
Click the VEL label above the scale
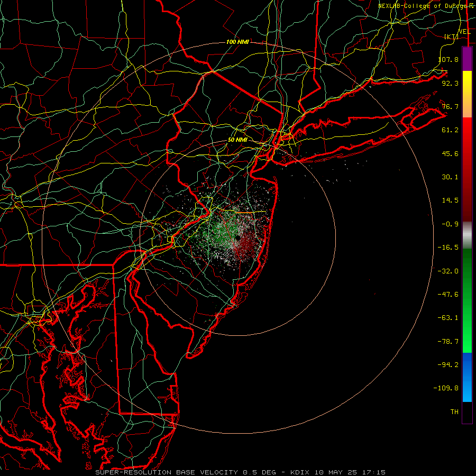[x=464, y=32]
